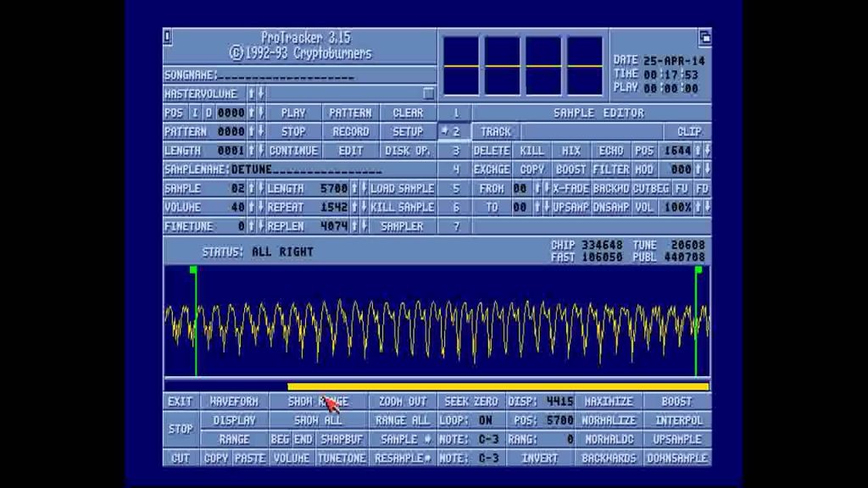Viewport: 868px width, 488px height.
Task: Click the Finetune down arrow
Action: click(261, 227)
